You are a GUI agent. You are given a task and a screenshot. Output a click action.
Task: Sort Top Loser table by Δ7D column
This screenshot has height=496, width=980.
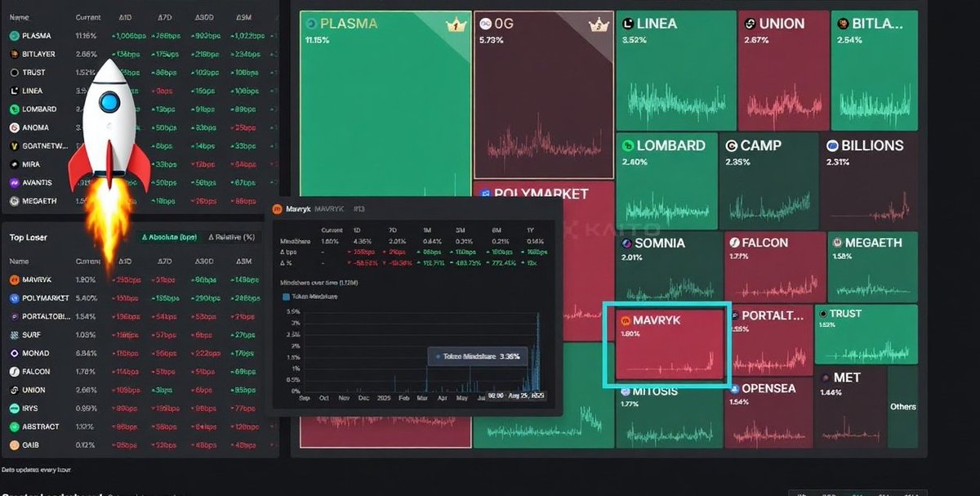pos(165,261)
